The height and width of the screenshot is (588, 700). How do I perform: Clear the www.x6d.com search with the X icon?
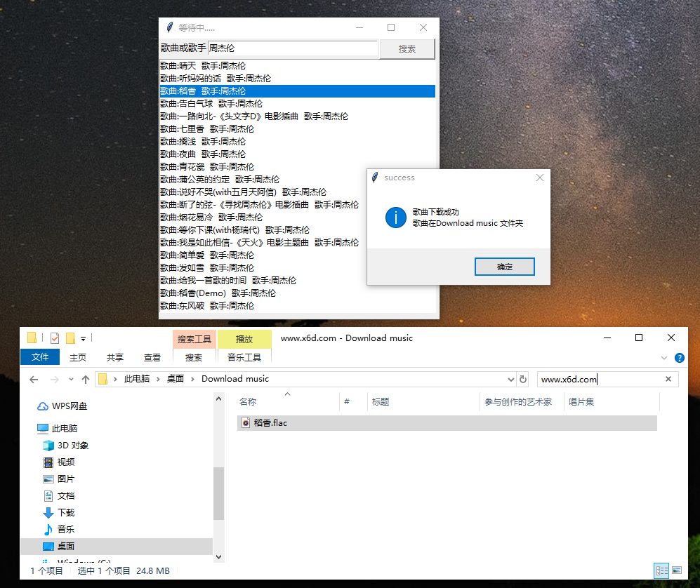pos(668,378)
